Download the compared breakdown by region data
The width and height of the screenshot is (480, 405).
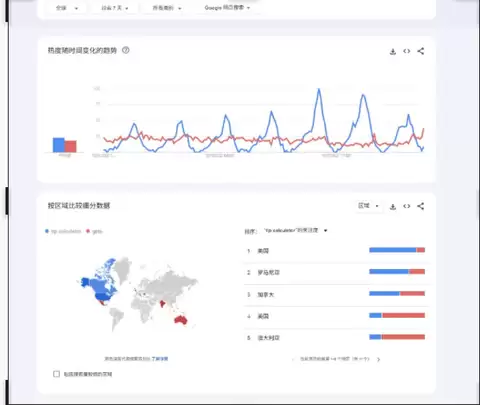393,206
